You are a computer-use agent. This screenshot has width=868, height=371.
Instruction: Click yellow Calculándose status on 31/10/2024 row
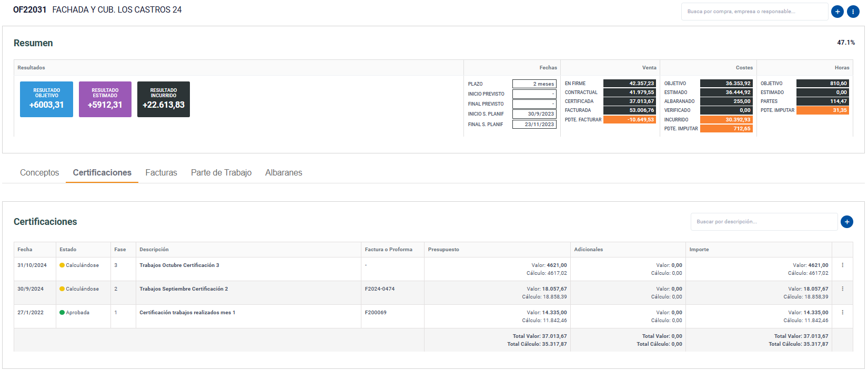(79, 265)
